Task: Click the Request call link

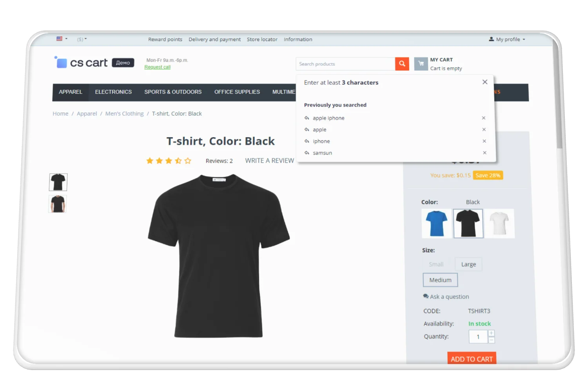Action: pos(158,67)
